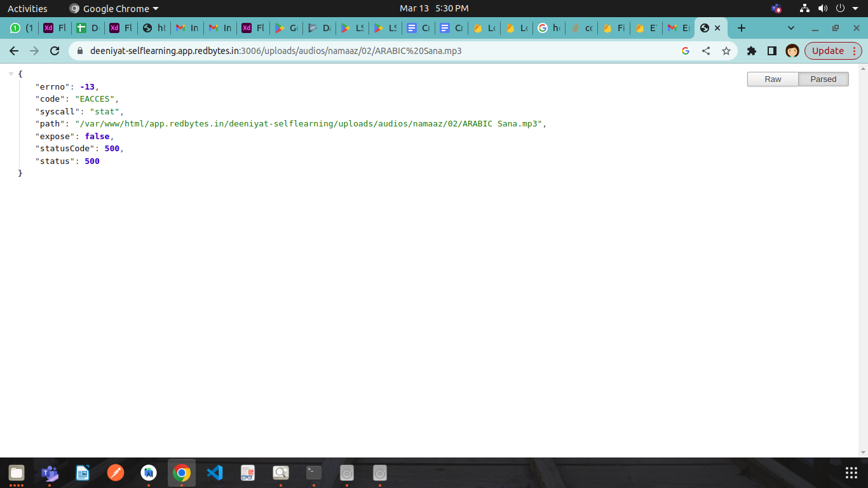
Task: Collapse the root JSON object
Action: point(11,74)
